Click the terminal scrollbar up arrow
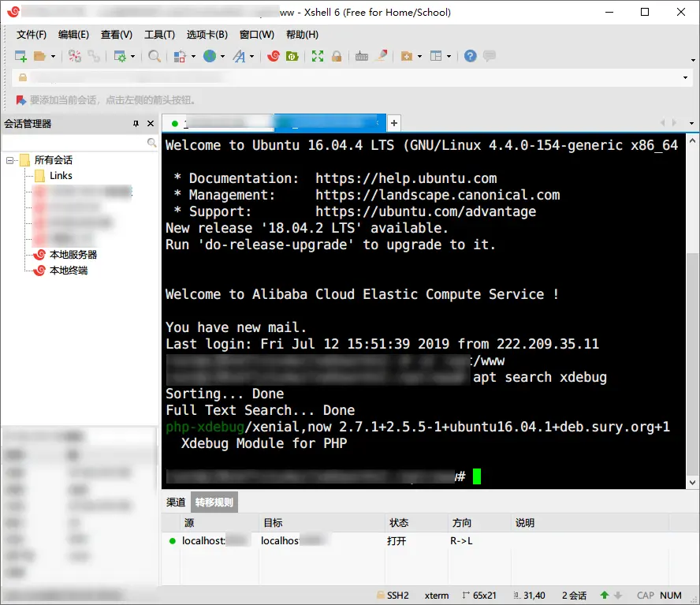This screenshot has width=700, height=605. 692,140
